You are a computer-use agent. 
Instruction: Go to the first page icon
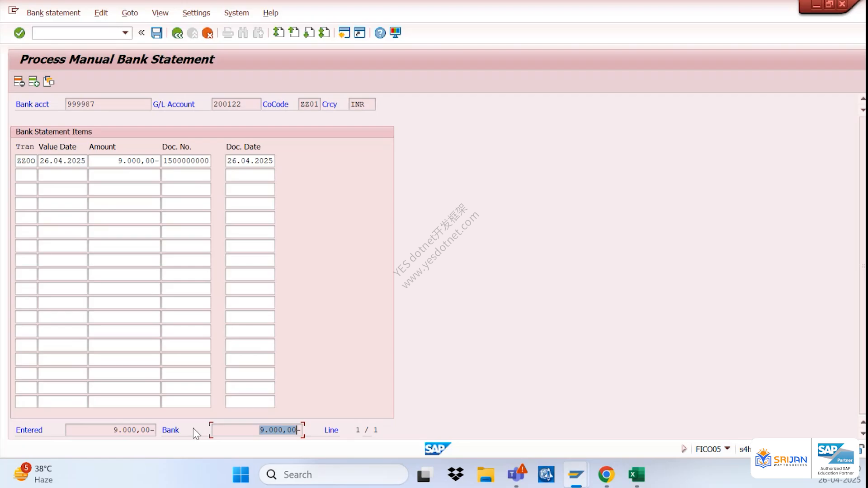tap(279, 33)
